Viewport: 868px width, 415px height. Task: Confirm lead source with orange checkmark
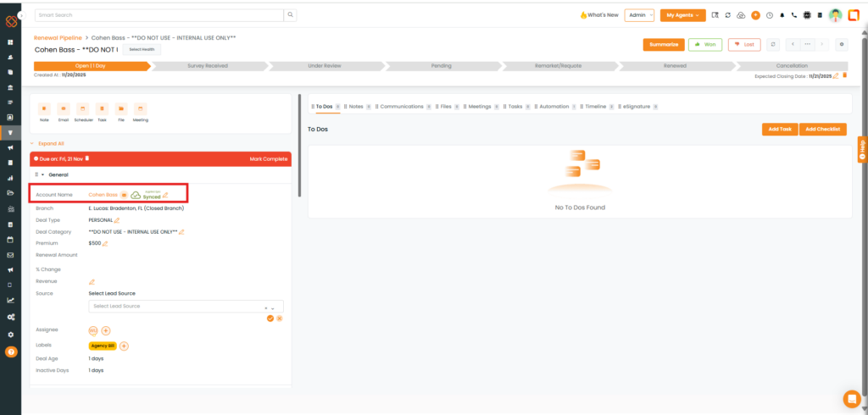point(270,318)
